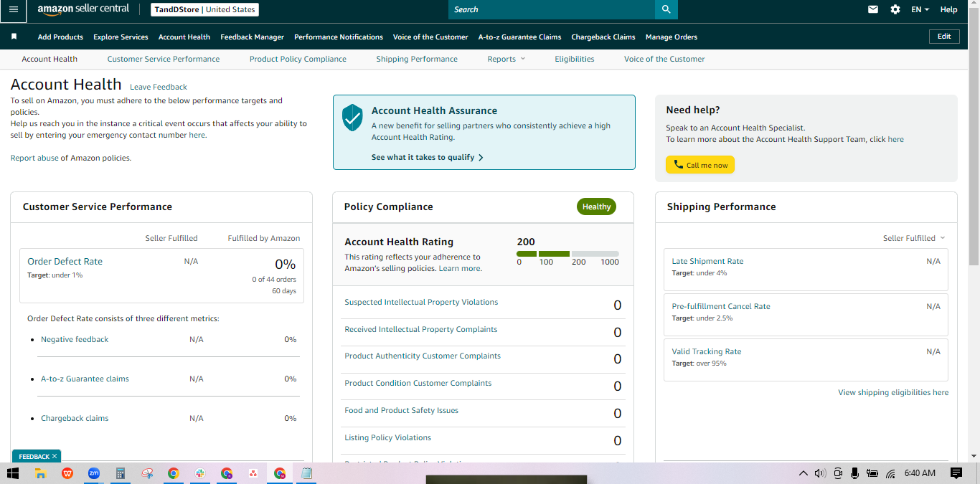
Task: Click the Edit button in the favorites bar
Action: click(x=944, y=37)
